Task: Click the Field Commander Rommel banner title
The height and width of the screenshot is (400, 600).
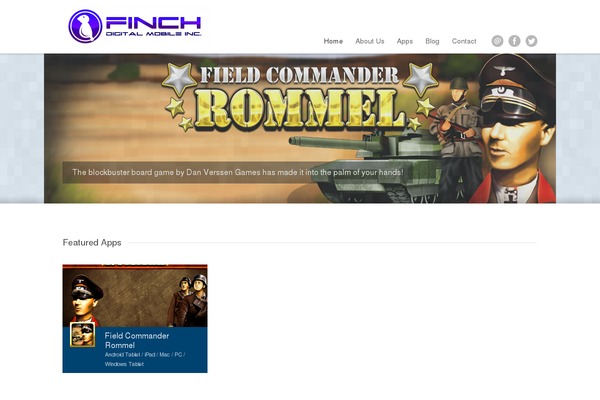Action: (300, 98)
